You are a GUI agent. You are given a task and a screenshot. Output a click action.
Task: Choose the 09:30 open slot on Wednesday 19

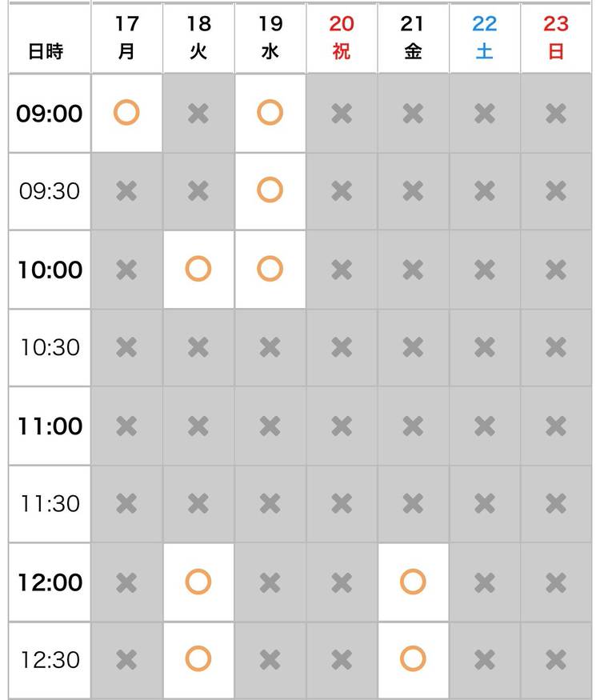tap(270, 190)
